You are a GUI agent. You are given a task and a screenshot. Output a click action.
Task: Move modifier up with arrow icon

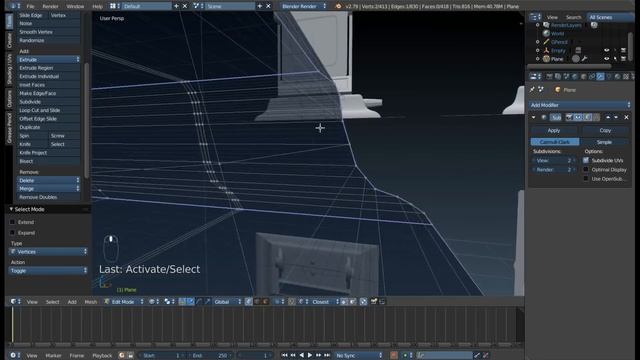click(x=608, y=117)
